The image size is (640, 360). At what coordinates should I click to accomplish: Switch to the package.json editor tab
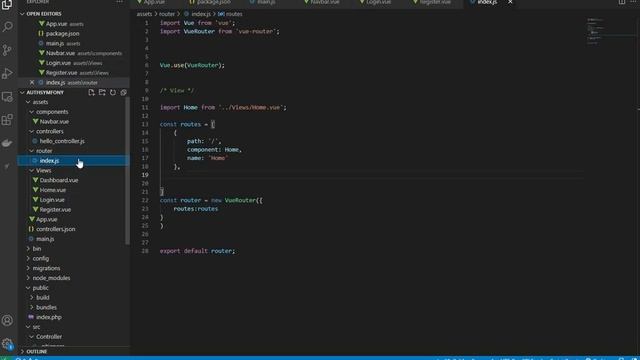tap(214, 2)
